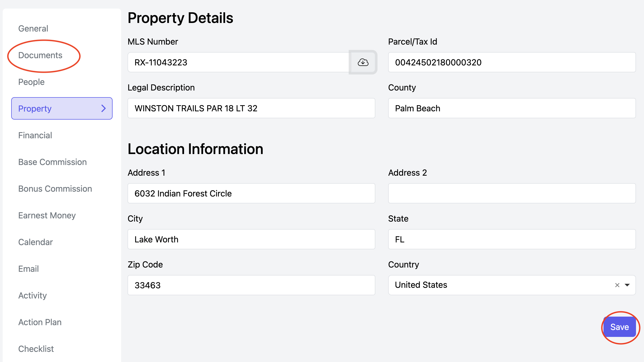Clear the United States country selection
644x362 pixels.
(617, 285)
